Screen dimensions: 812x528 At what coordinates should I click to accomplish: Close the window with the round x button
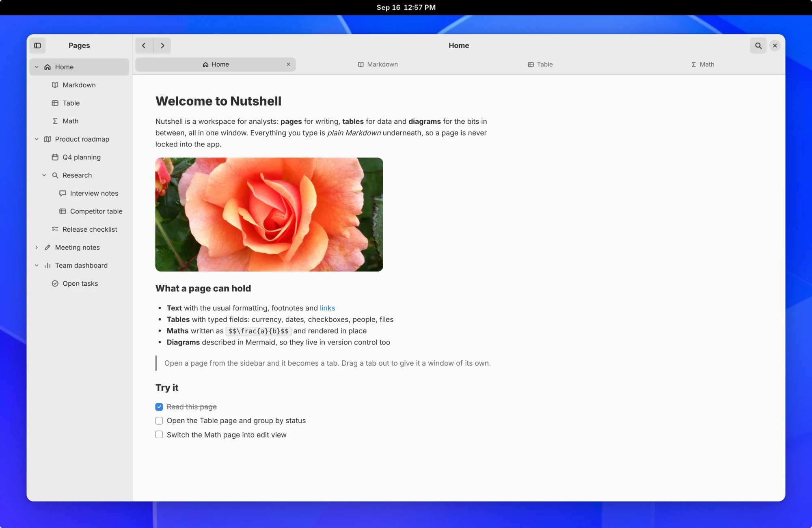[775, 45]
